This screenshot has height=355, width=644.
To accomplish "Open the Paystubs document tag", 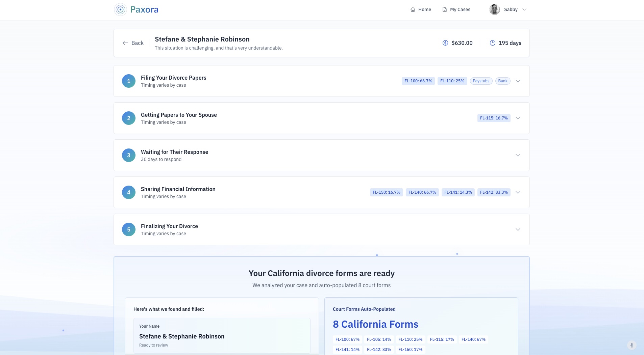I will pyautogui.click(x=481, y=81).
